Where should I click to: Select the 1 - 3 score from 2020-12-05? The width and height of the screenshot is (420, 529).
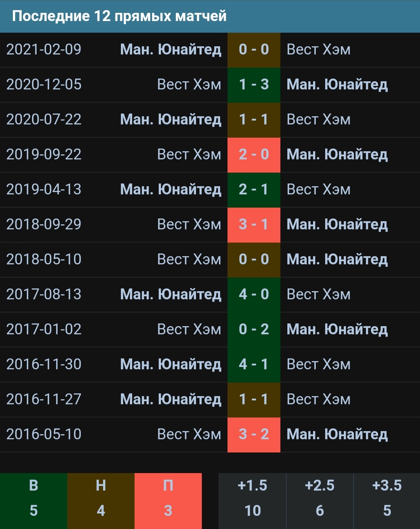pyautogui.click(x=254, y=85)
